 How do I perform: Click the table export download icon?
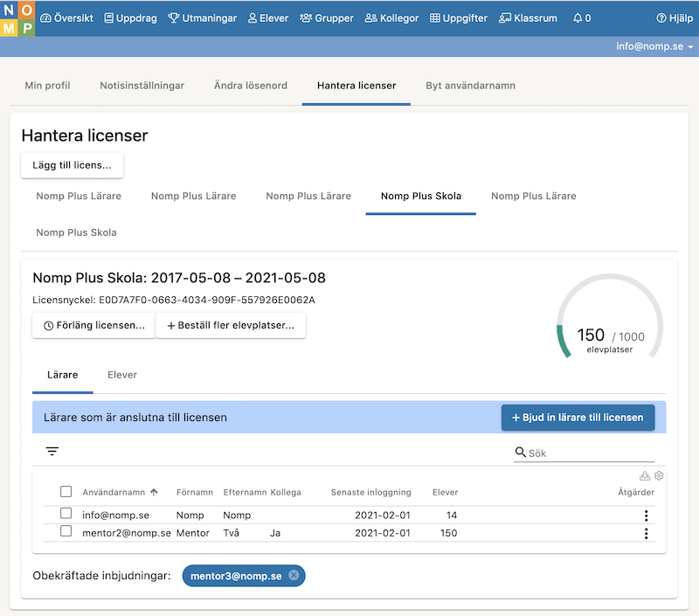(645, 476)
